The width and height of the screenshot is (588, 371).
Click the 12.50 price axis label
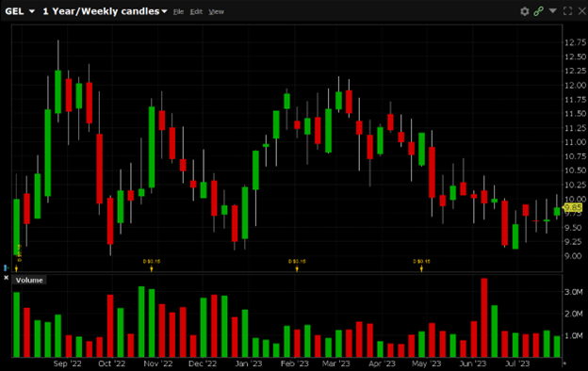click(575, 56)
